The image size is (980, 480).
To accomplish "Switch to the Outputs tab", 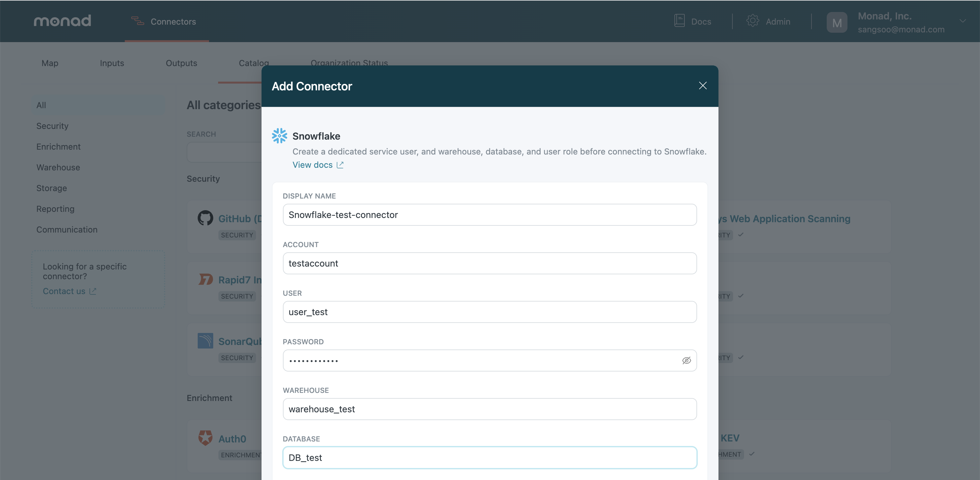I will [x=181, y=63].
